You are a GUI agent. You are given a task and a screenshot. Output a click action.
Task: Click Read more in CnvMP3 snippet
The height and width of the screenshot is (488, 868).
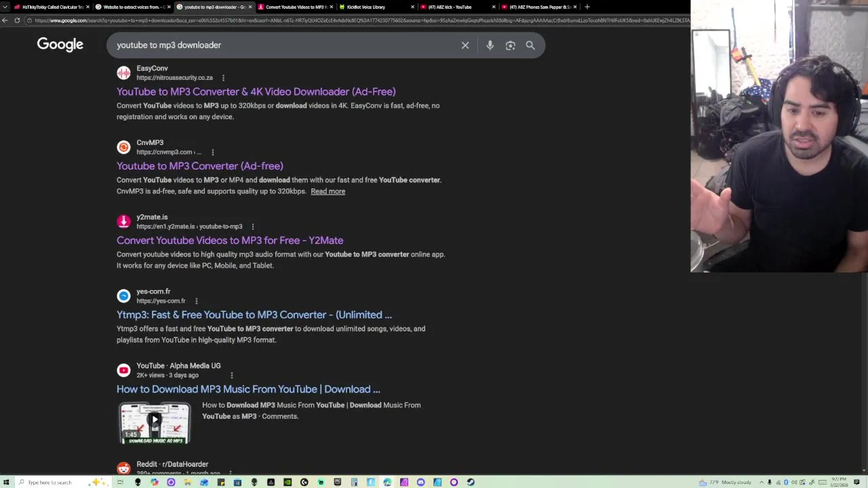328,191
